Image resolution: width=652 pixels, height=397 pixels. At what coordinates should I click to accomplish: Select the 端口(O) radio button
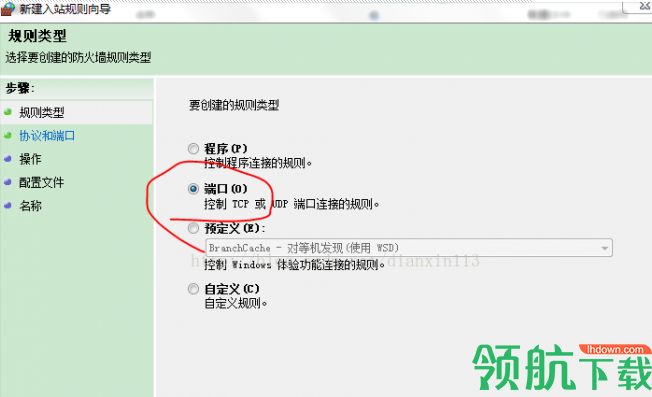tap(193, 189)
